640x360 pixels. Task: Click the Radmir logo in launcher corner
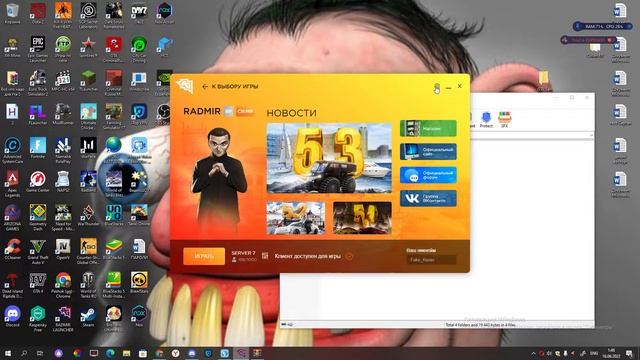click(x=184, y=86)
